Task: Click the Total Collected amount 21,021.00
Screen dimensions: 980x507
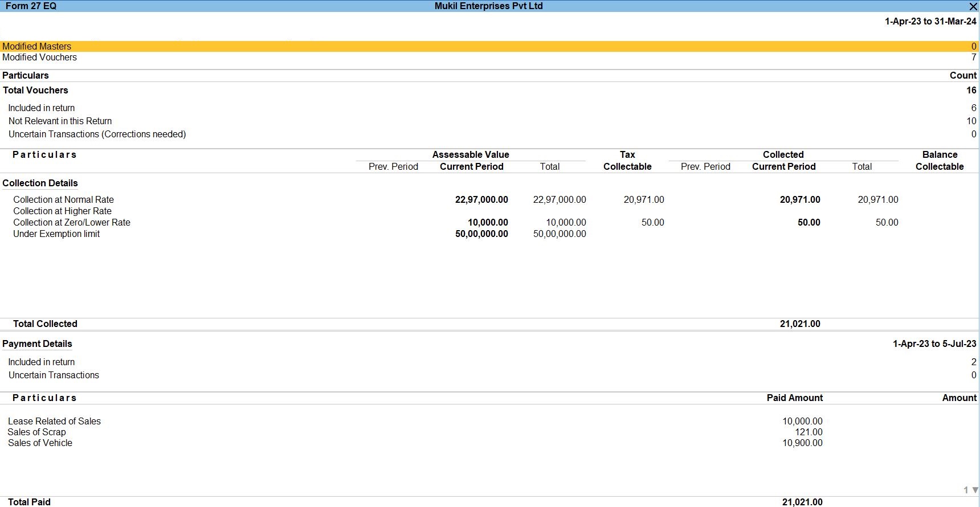Action: (800, 324)
